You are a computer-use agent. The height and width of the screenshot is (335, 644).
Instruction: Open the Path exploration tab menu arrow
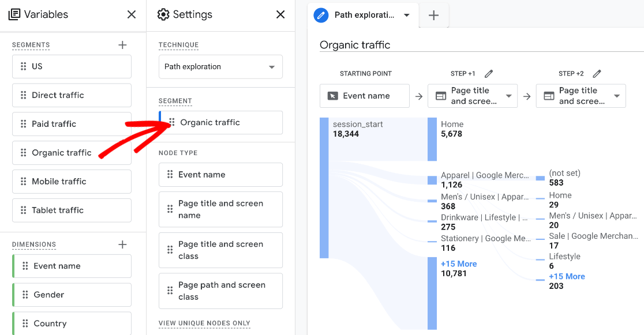pyautogui.click(x=407, y=16)
